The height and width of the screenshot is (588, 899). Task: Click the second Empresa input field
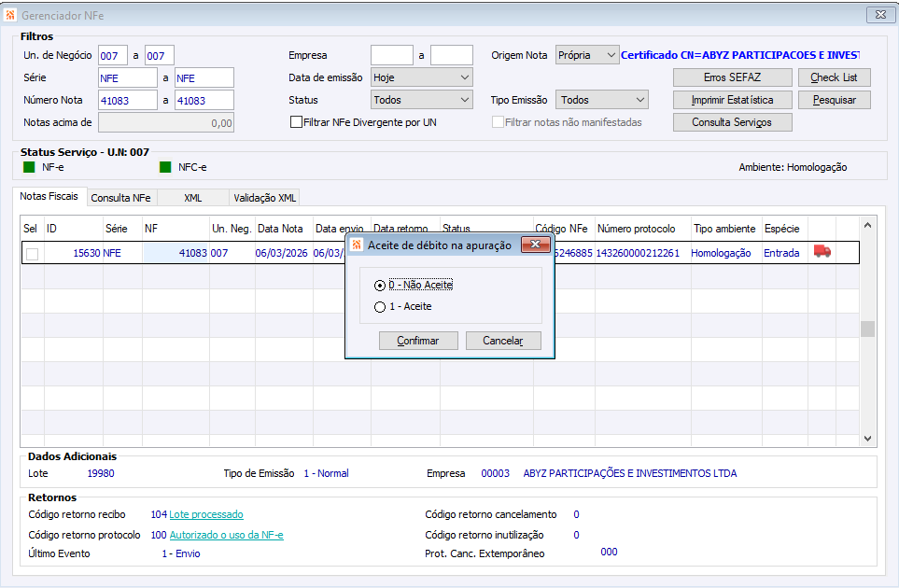(451, 56)
